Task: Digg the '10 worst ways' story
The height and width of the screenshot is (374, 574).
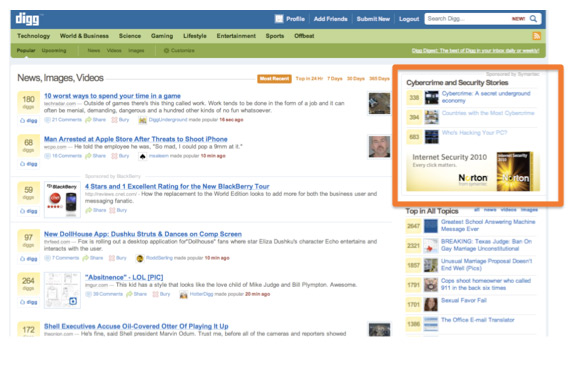Action: pyautogui.click(x=29, y=120)
